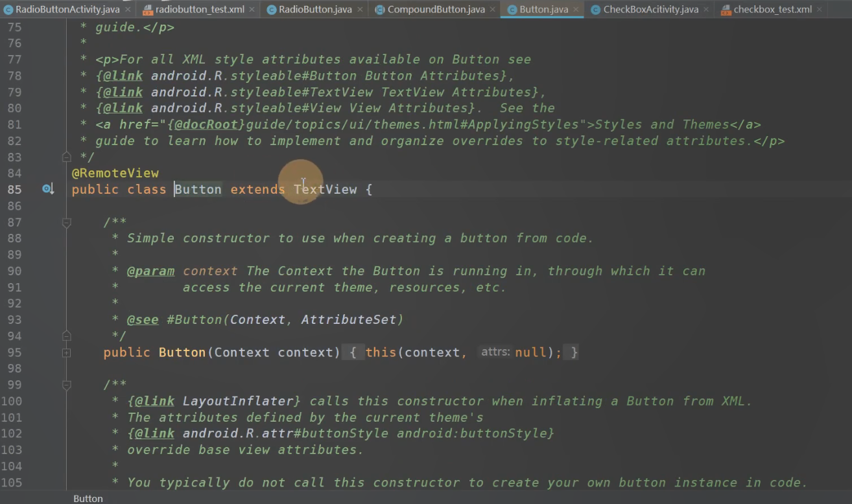This screenshot has height=504, width=852.
Task: Click 'override base view attributes.' on line 103
Action: click(x=246, y=450)
